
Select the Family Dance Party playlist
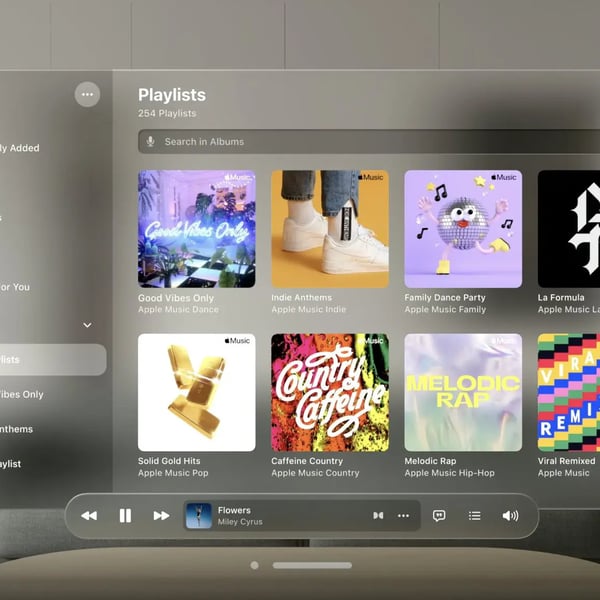(463, 229)
